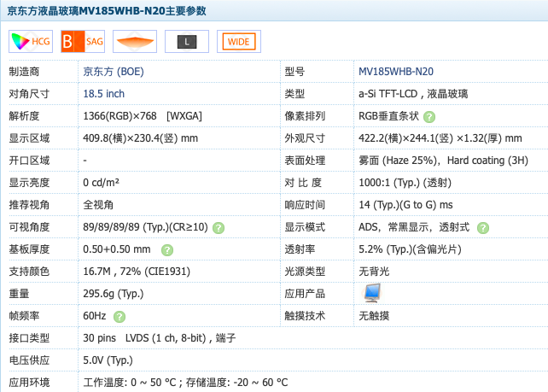Click help icon next to 89/89/89/89 viewing angle

[x=219, y=228]
